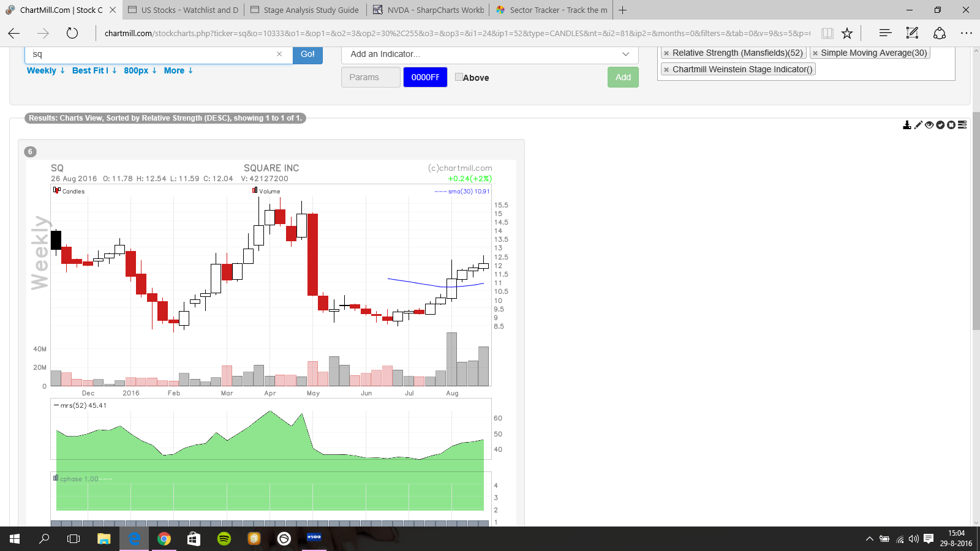Screen dimensions: 980x551
Task: Remove the Simple Moving Average(30) indicator tag
Action: tap(815, 53)
